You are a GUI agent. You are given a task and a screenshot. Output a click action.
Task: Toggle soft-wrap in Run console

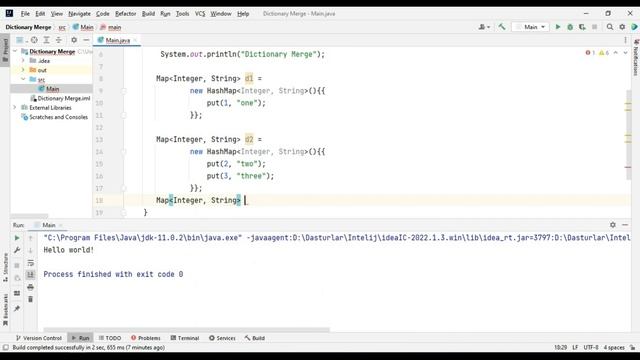click(x=31, y=263)
